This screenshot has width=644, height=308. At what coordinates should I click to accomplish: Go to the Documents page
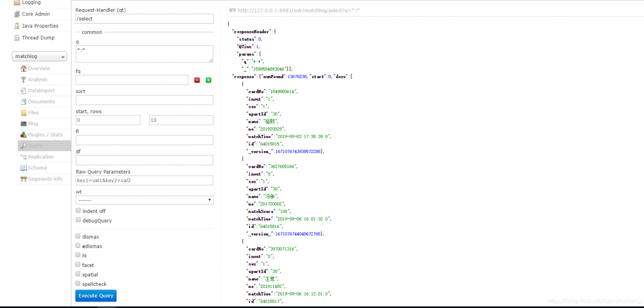tap(41, 102)
